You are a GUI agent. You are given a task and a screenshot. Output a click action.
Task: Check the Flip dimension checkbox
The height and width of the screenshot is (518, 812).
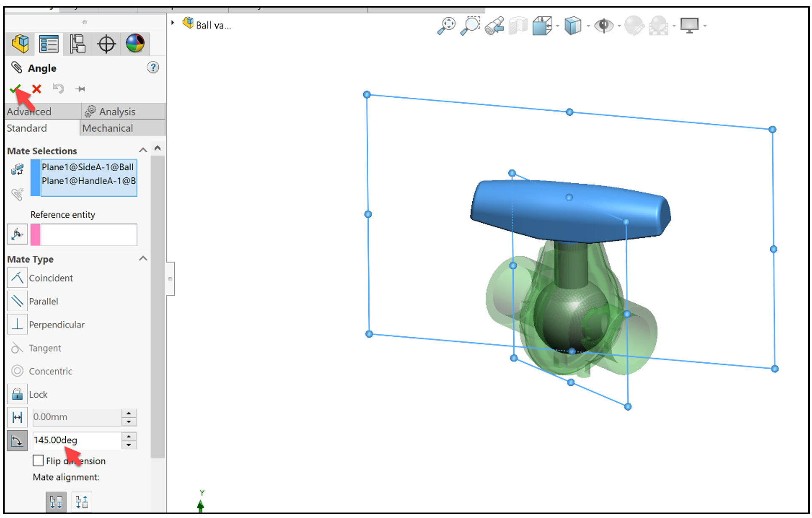click(x=38, y=461)
